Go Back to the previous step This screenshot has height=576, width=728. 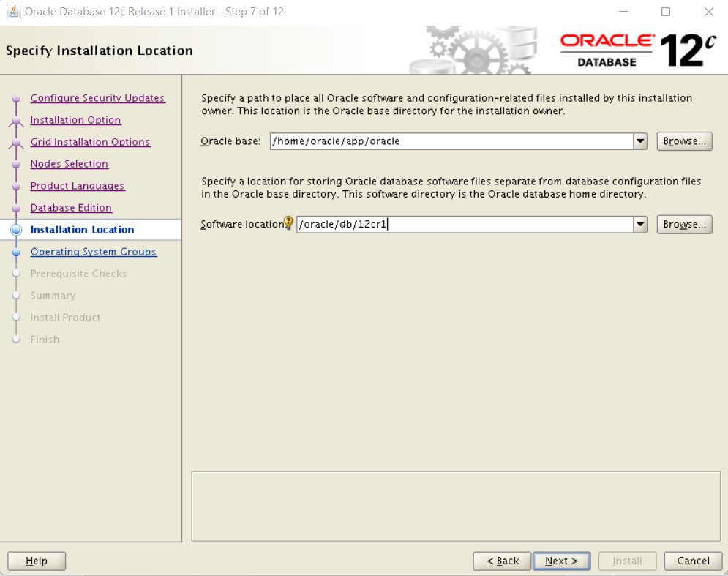(x=502, y=561)
